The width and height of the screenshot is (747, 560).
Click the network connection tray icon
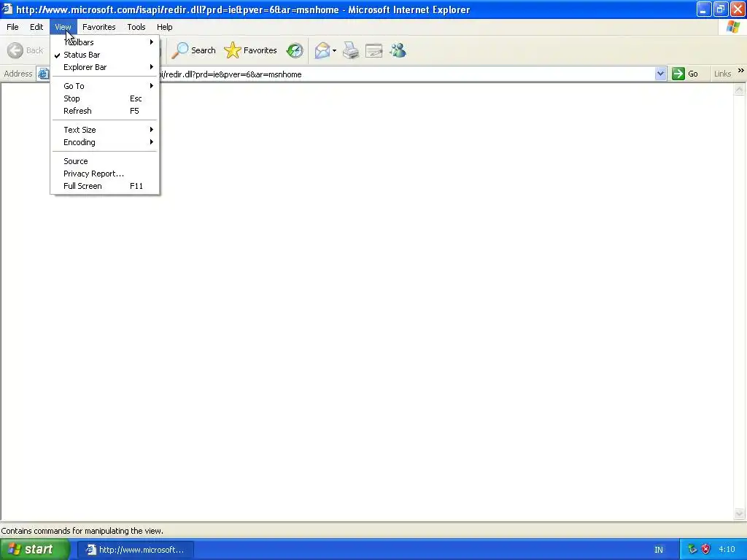692,549
